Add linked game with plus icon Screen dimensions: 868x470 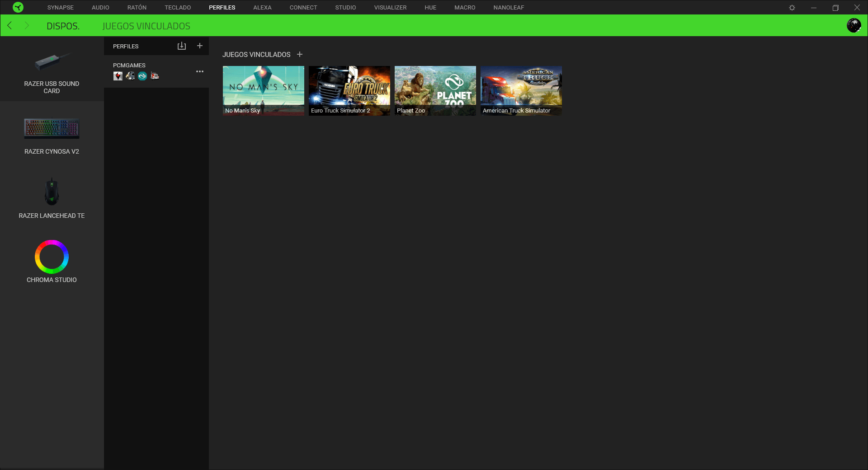tap(300, 54)
